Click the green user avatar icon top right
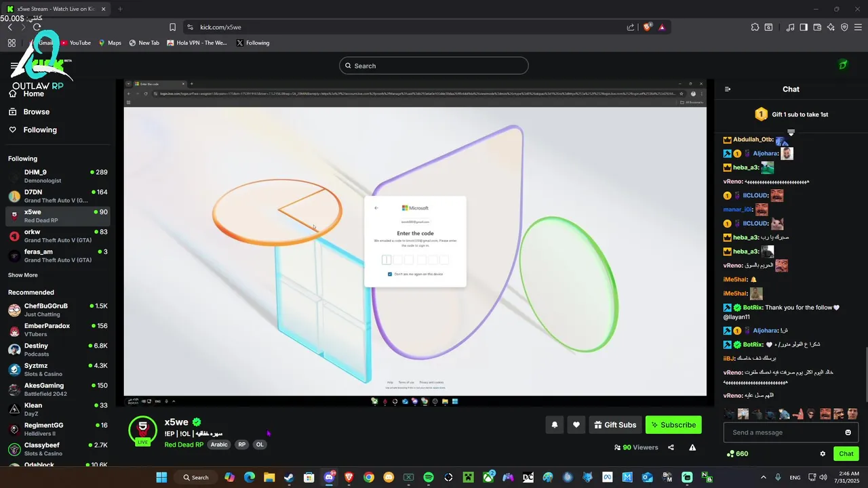 (843, 65)
